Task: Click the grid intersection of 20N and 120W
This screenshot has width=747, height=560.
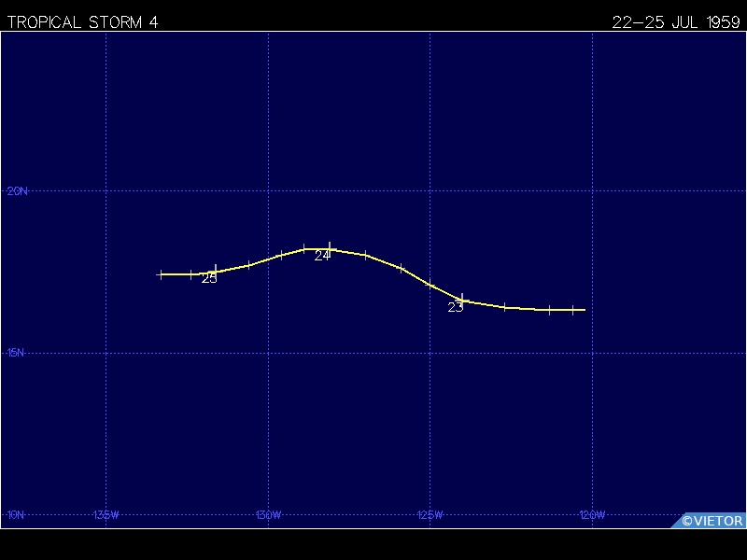Action: point(593,191)
